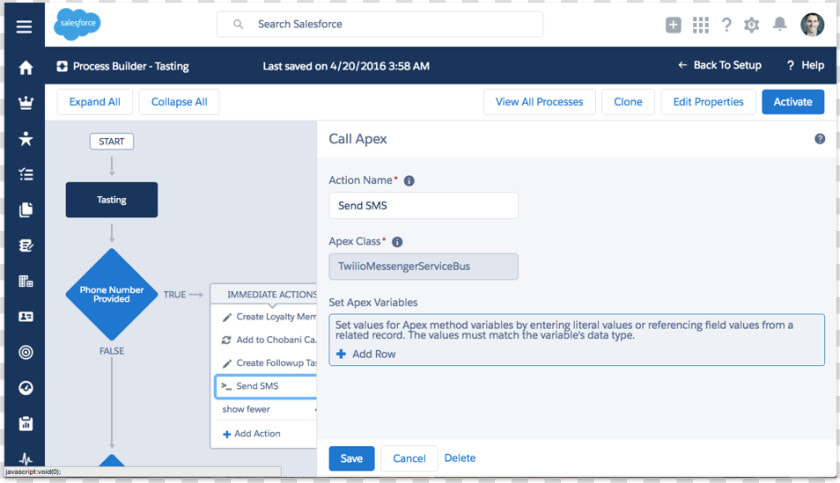Viewport: 840px width, 483px height.
Task: Open the reports clipboard sidebar icon
Action: click(25, 423)
